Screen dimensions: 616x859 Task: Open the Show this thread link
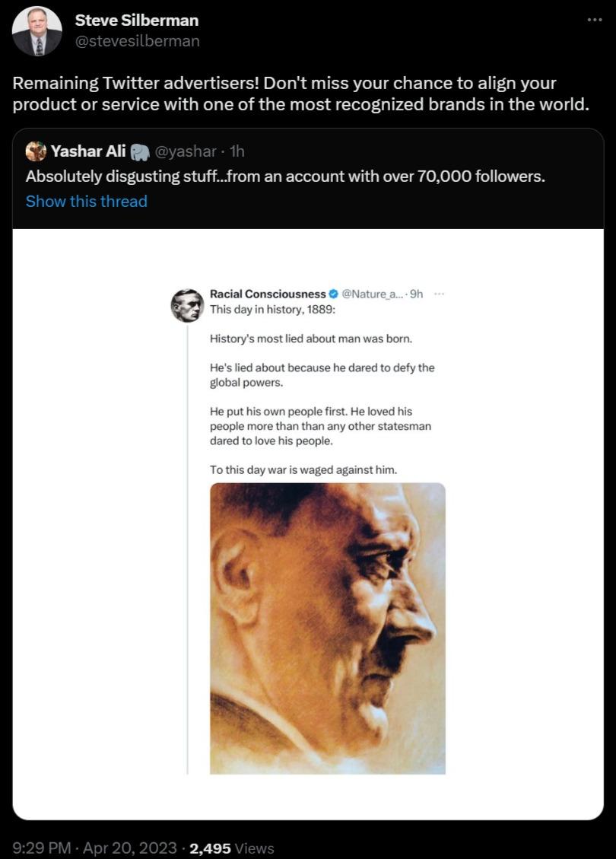click(86, 201)
